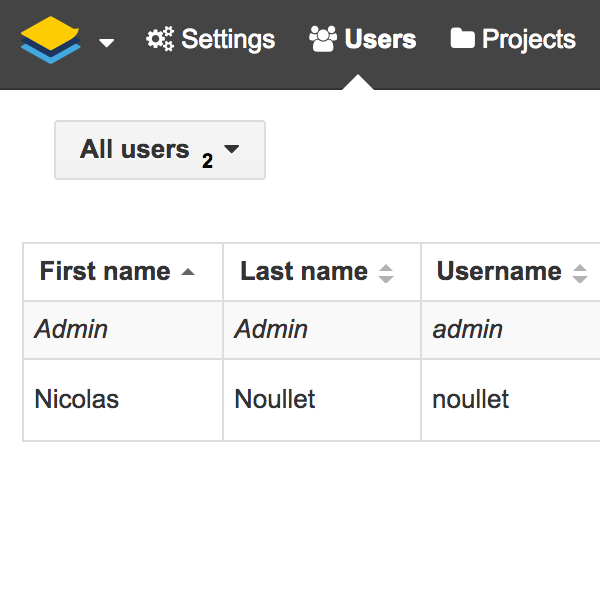The width and height of the screenshot is (600, 600).
Task: Click the Settings gears icon
Action: click(x=160, y=39)
